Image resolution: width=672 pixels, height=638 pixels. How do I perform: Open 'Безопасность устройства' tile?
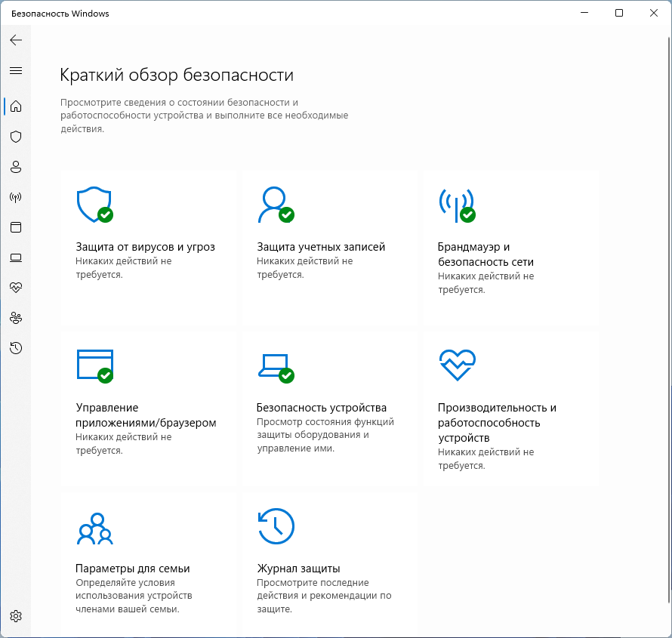328,407
